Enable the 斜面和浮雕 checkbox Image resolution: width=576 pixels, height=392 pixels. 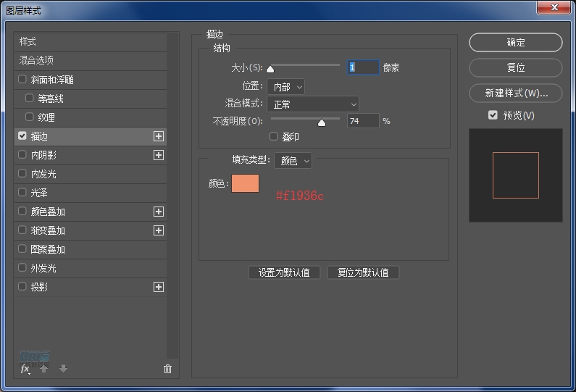coord(22,80)
